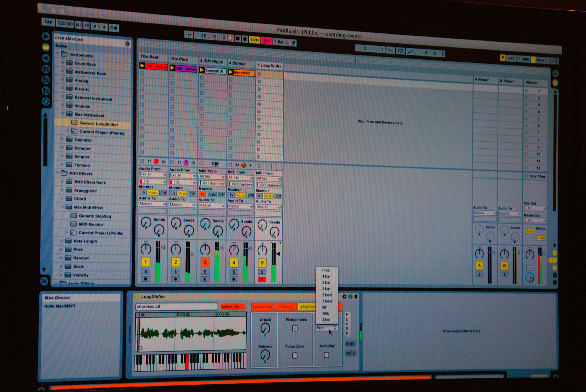
Task: Launch the SomeMIDI clip on IDM Pluck track
Action: pos(202,70)
